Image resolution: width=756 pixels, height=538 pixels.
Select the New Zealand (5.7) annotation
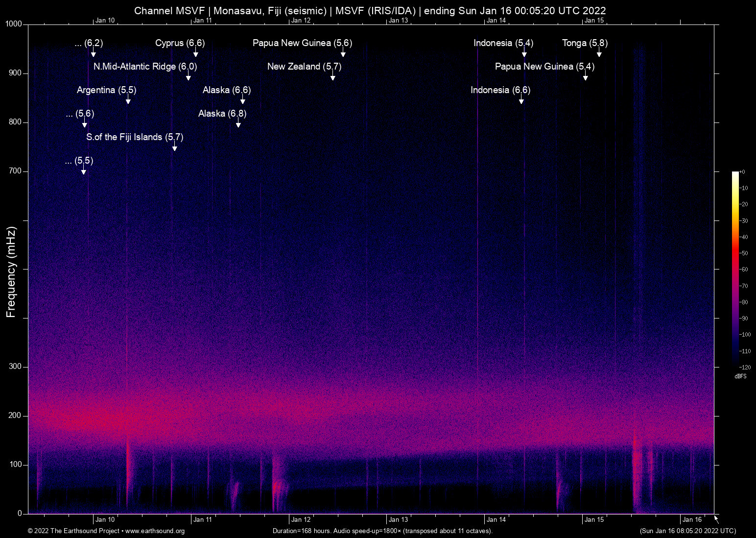tap(303, 67)
